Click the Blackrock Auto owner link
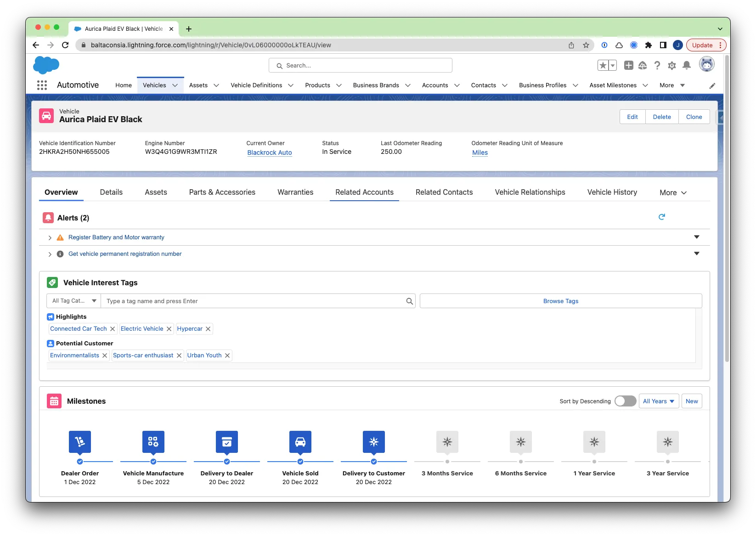 270,152
